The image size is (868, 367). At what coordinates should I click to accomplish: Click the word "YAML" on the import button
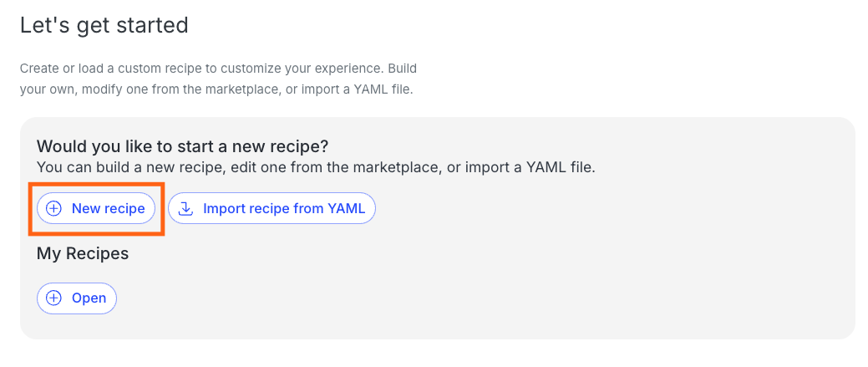(347, 209)
